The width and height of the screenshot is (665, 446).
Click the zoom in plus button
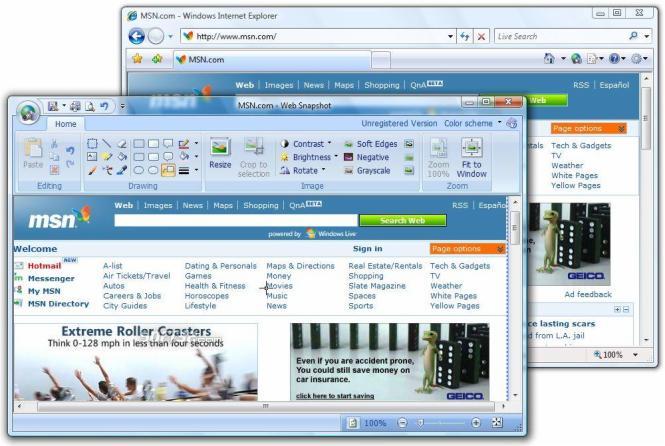(x=476, y=422)
